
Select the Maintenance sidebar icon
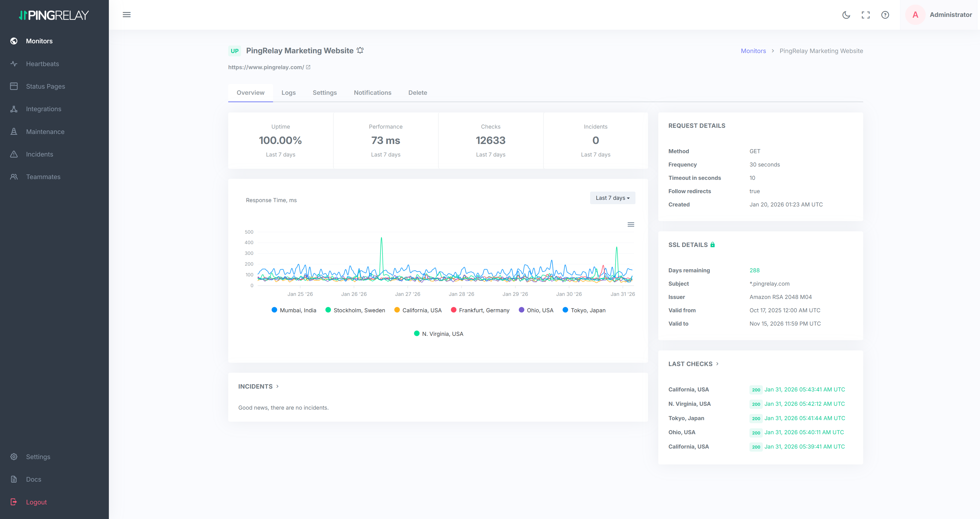pyautogui.click(x=14, y=132)
